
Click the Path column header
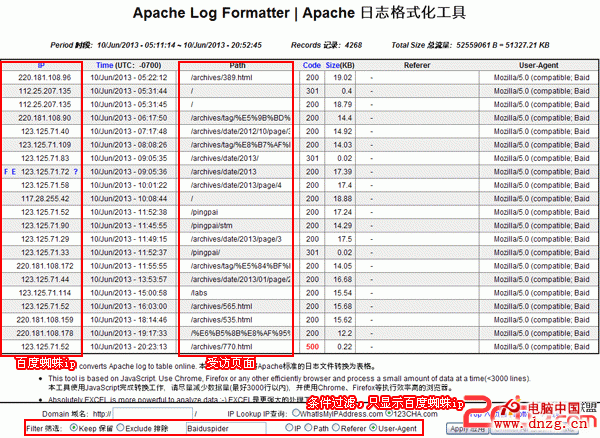tap(237, 65)
